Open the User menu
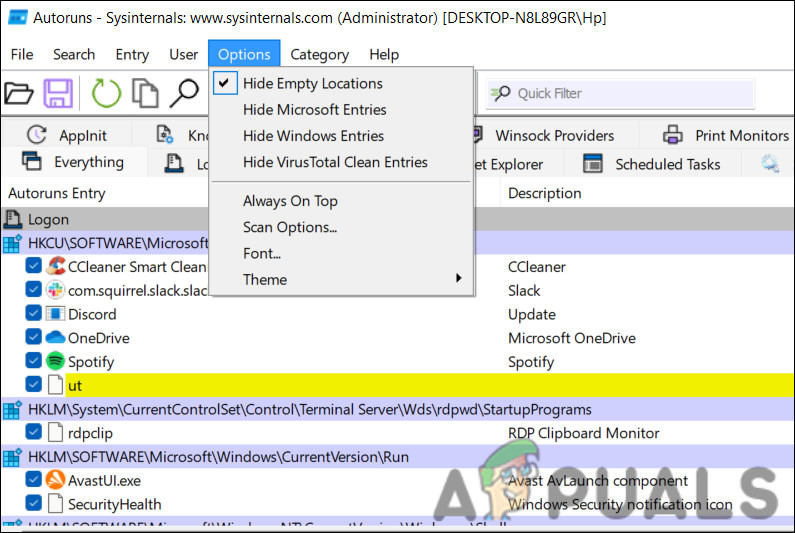Image resolution: width=795 pixels, height=533 pixels. click(184, 54)
